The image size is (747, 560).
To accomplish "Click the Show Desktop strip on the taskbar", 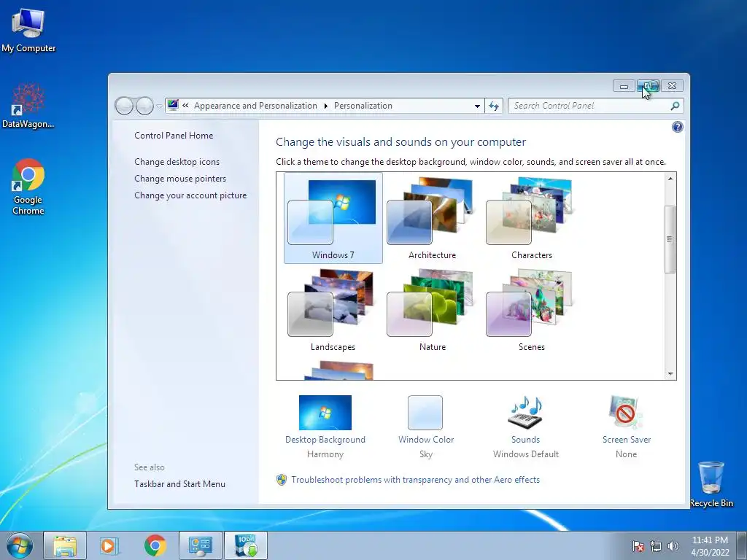I will (x=741, y=546).
